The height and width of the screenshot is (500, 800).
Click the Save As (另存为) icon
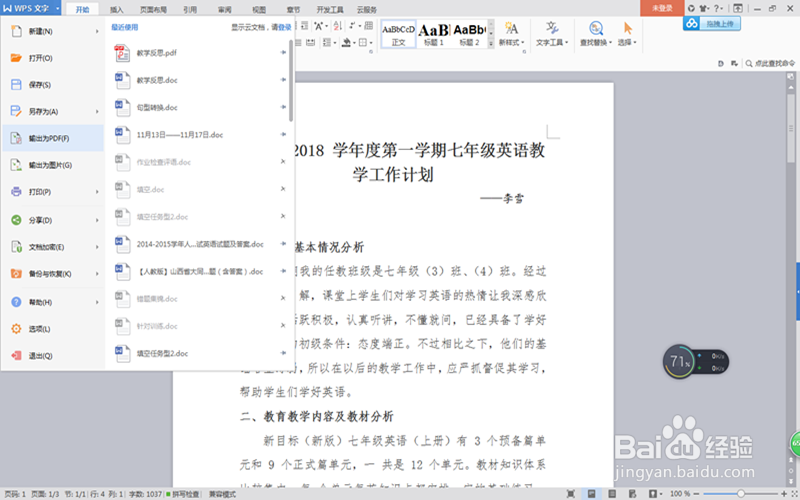coord(16,111)
